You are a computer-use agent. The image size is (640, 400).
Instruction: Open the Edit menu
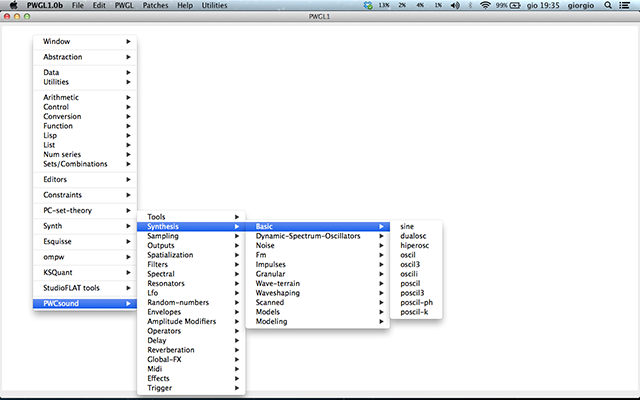[x=99, y=5]
